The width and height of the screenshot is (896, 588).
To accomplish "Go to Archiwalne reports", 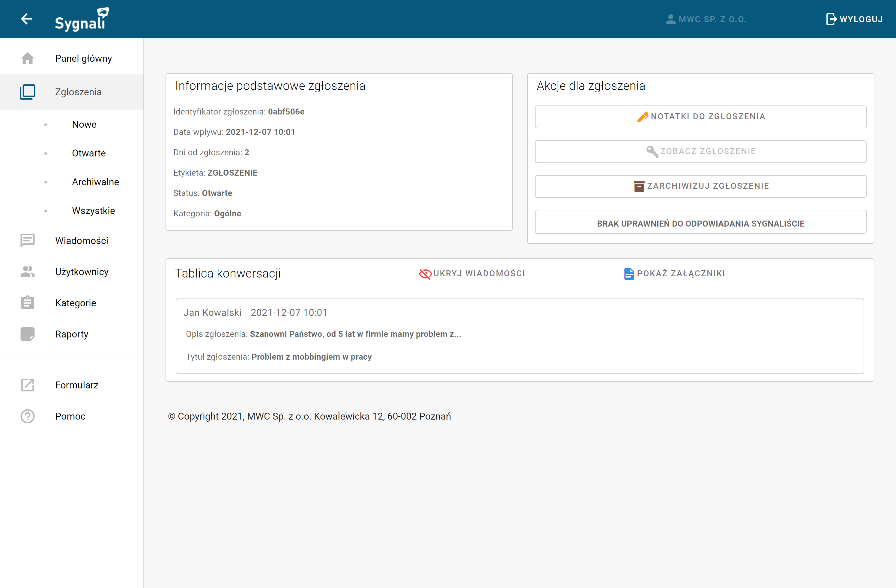I will pos(95,182).
